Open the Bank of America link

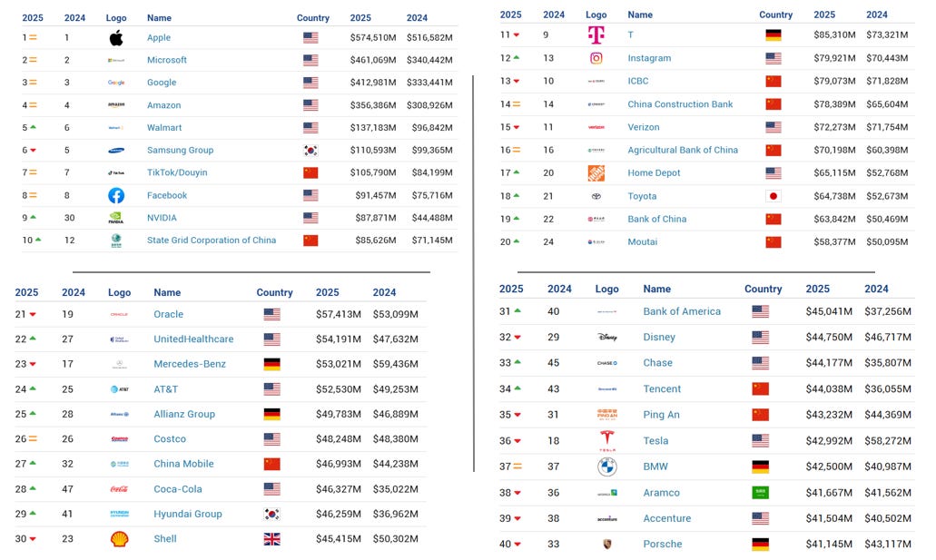tap(682, 311)
